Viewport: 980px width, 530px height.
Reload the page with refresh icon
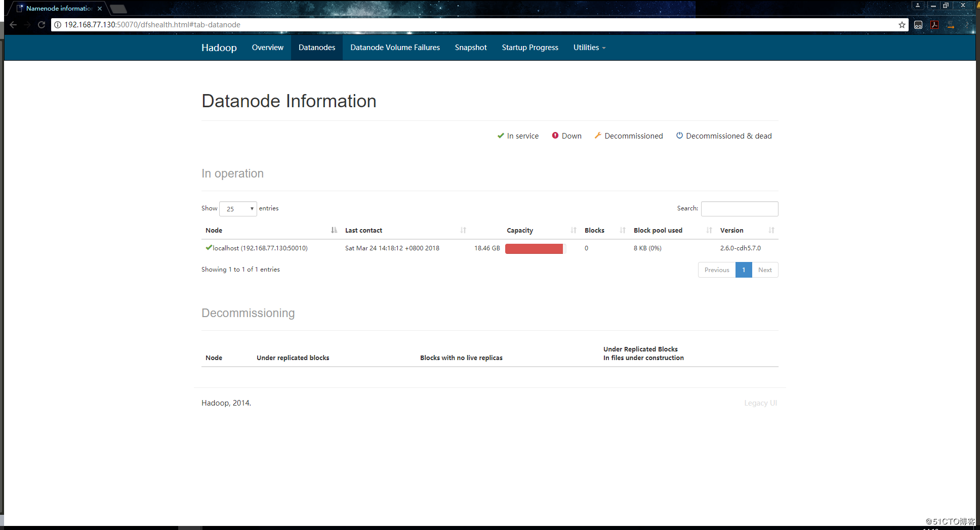(42, 25)
